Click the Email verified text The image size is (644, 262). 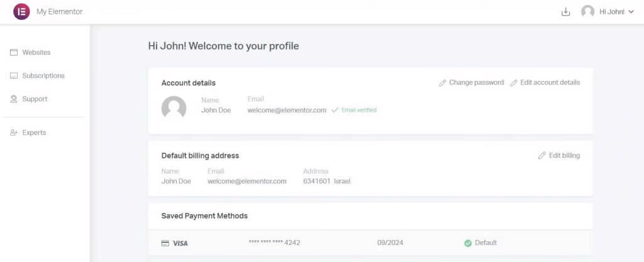(358, 111)
